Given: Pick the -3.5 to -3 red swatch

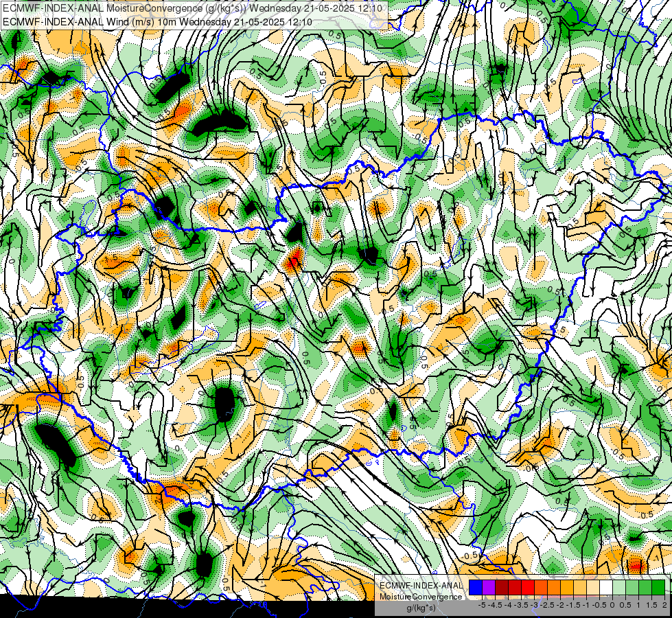Looking at the screenshot, I should pyautogui.click(x=515, y=587).
